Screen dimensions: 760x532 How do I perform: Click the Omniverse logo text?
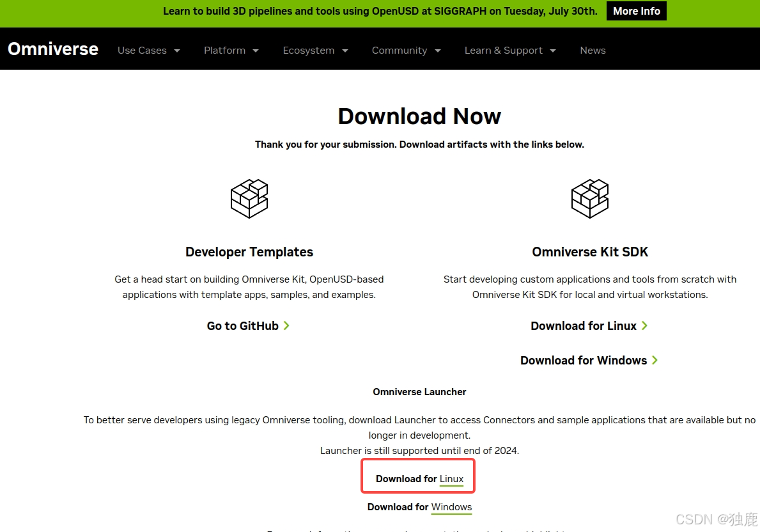coord(53,49)
